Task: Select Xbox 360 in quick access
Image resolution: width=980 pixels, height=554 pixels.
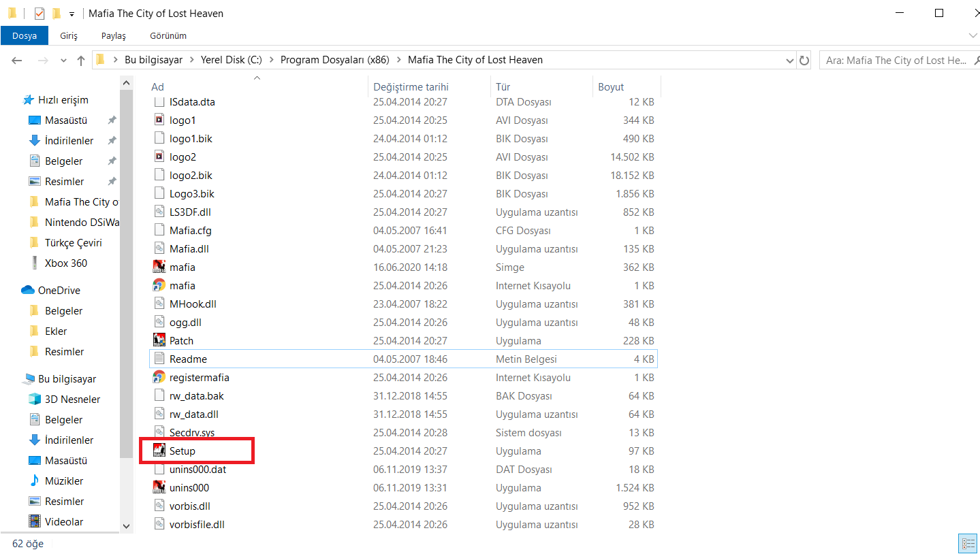Action: [x=65, y=263]
